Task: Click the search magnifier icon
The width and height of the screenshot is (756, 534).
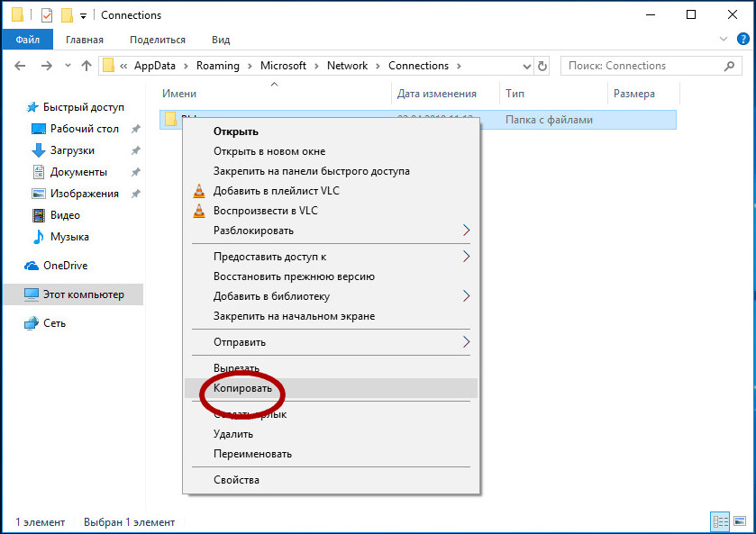Action: tap(729, 66)
